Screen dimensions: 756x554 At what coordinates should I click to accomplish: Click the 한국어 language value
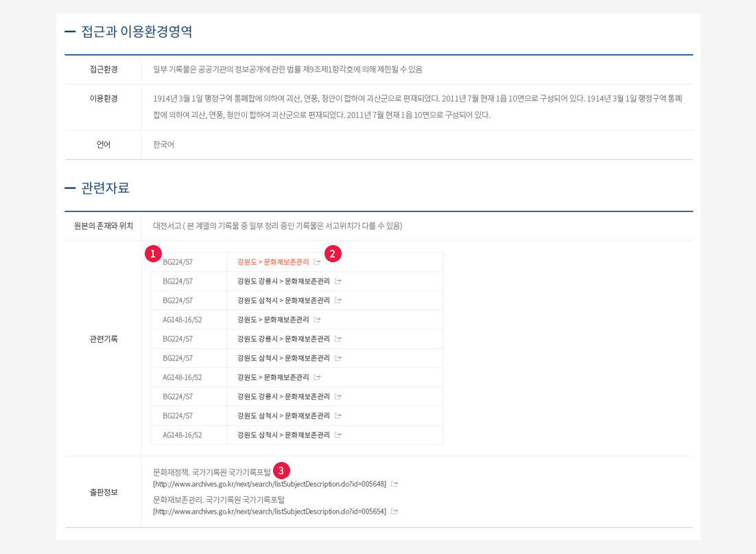(x=163, y=145)
